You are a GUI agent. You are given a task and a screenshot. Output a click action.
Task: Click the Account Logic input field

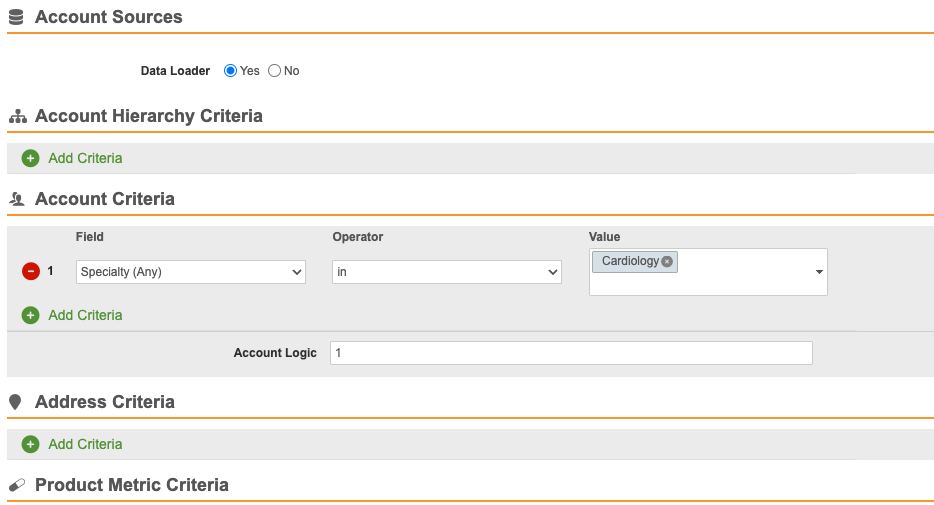coord(571,353)
